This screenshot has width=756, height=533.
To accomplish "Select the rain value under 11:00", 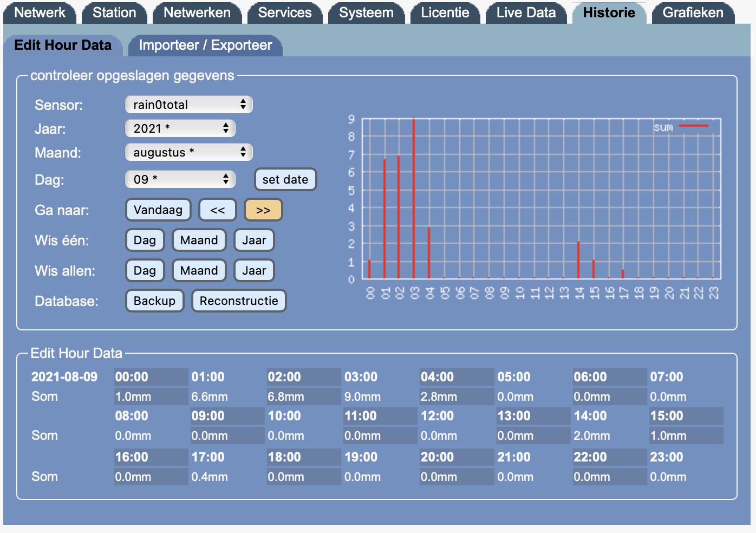I will pyautogui.click(x=380, y=435).
